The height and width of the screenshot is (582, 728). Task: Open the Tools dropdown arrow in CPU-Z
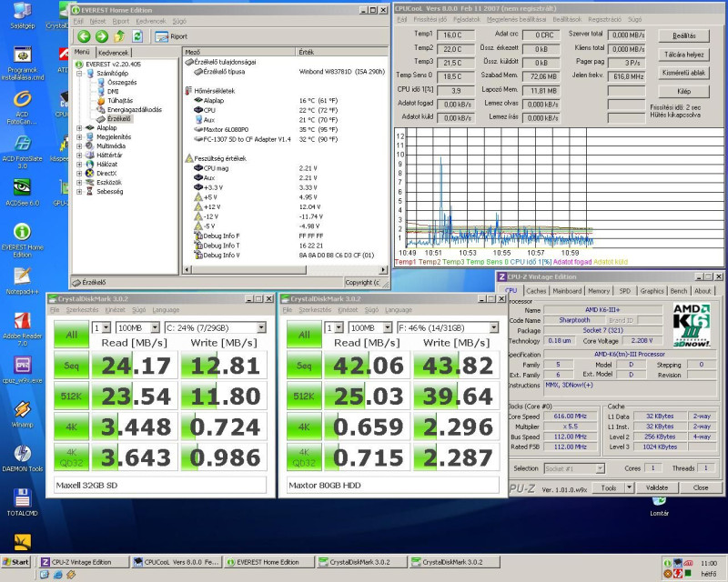coord(630,487)
